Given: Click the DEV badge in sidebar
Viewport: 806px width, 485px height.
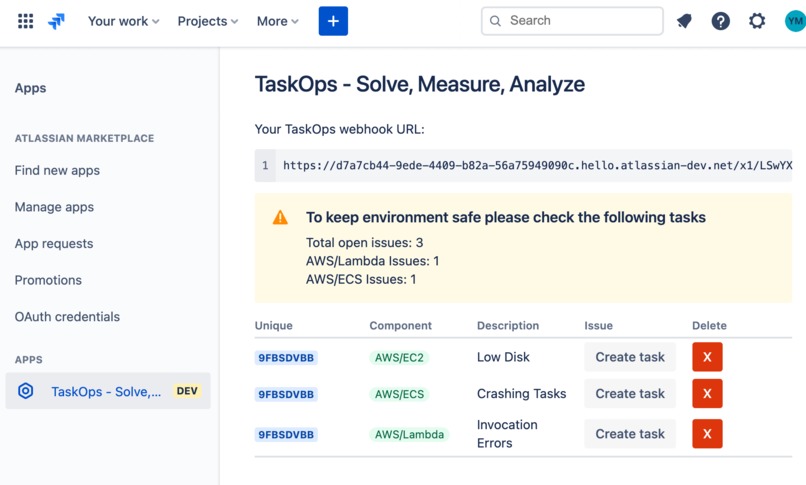Looking at the screenshot, I should [x=187, y=391].
